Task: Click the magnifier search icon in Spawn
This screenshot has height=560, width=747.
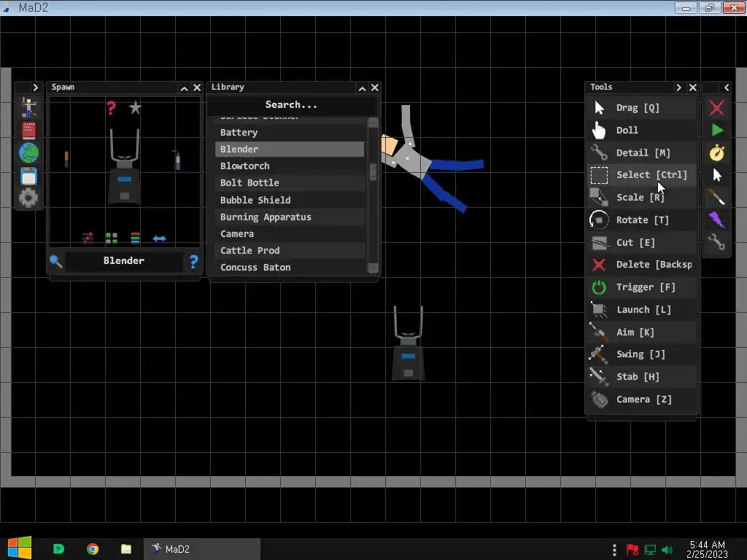Action: [x=55, y=261]
